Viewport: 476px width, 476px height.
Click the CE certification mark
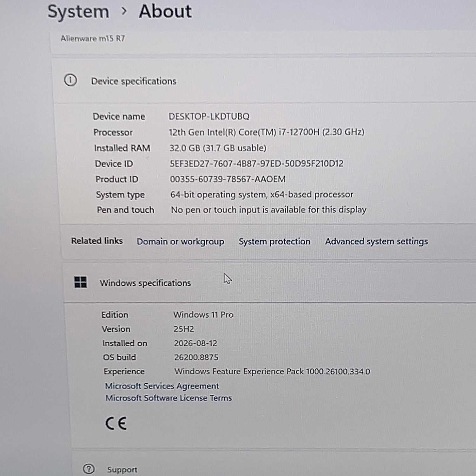tap(116, 423)
